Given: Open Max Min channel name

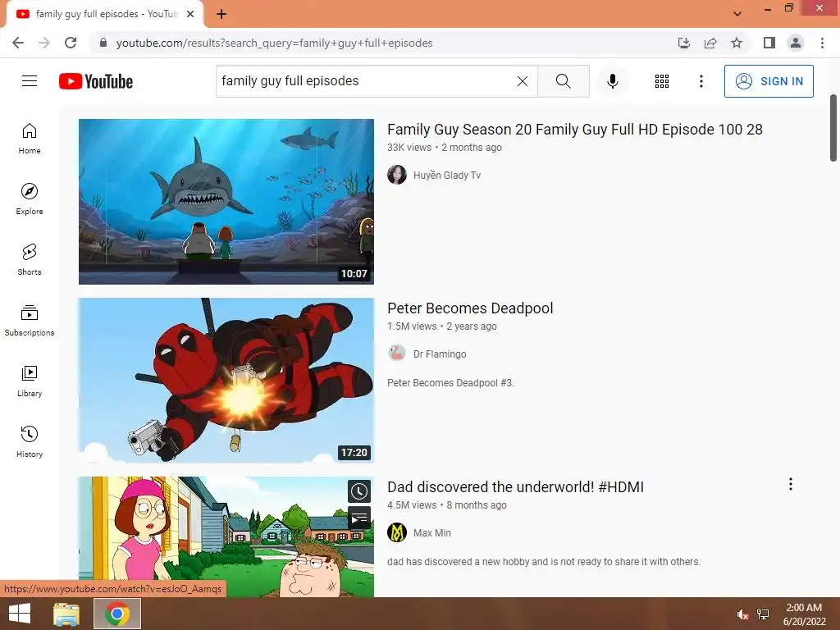Looking at the screenshot, I should coord(431,533).
